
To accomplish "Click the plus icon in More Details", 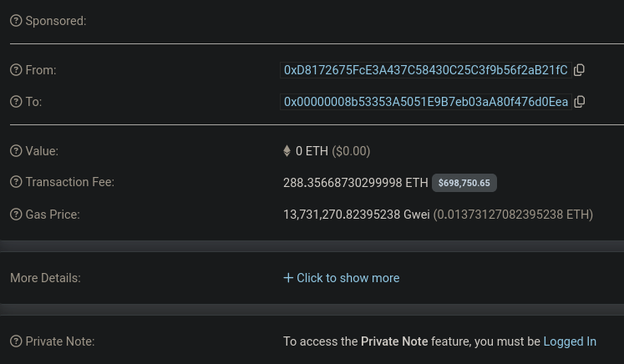I will click(x=288, y=278).
